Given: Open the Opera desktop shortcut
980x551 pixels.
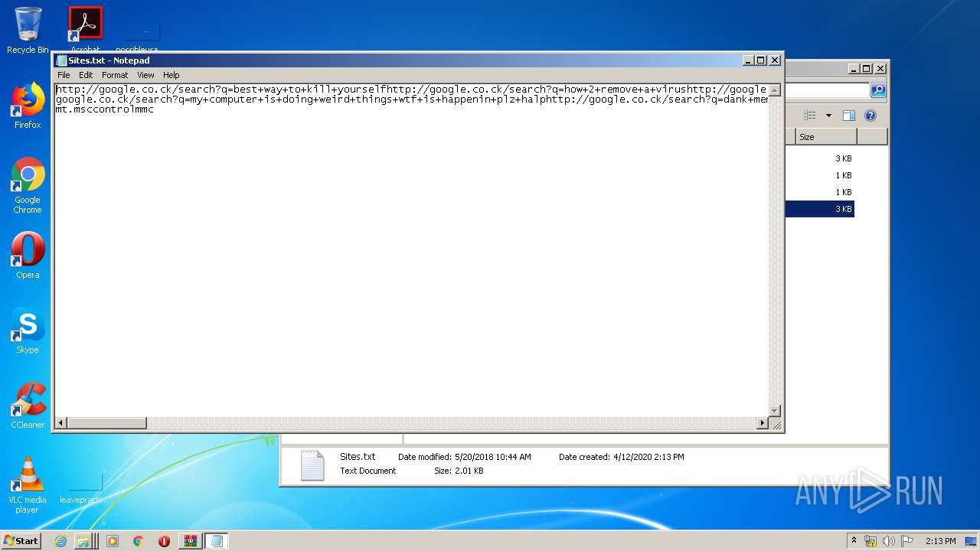Looking at the screenshot, I should [28, 256].
